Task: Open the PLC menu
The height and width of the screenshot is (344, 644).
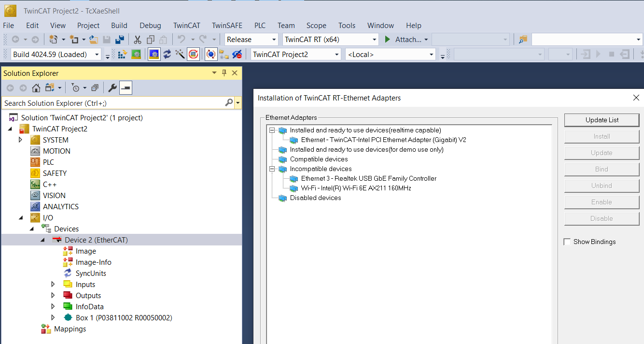Action: (260, 26)
